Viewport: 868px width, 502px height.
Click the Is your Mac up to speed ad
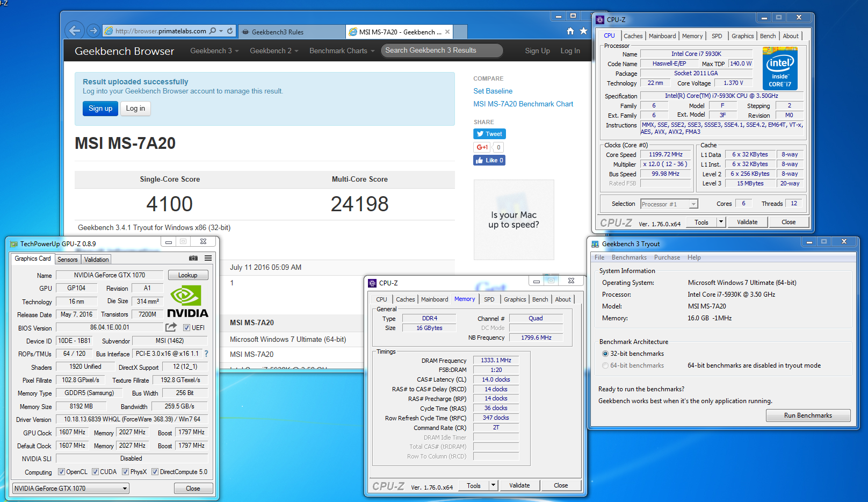click(x=513, y=220)
